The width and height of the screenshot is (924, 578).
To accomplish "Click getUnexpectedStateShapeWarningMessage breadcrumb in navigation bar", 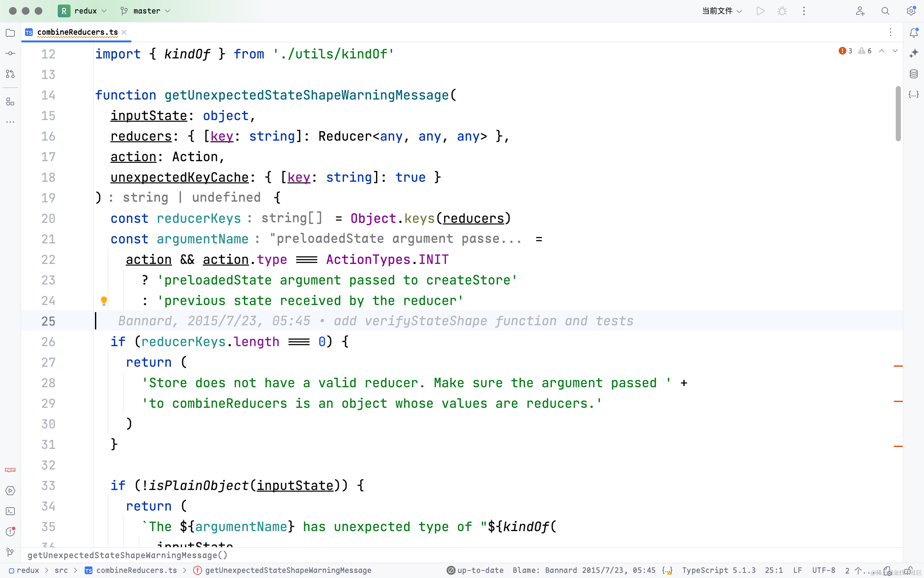I will click(283, 570).
